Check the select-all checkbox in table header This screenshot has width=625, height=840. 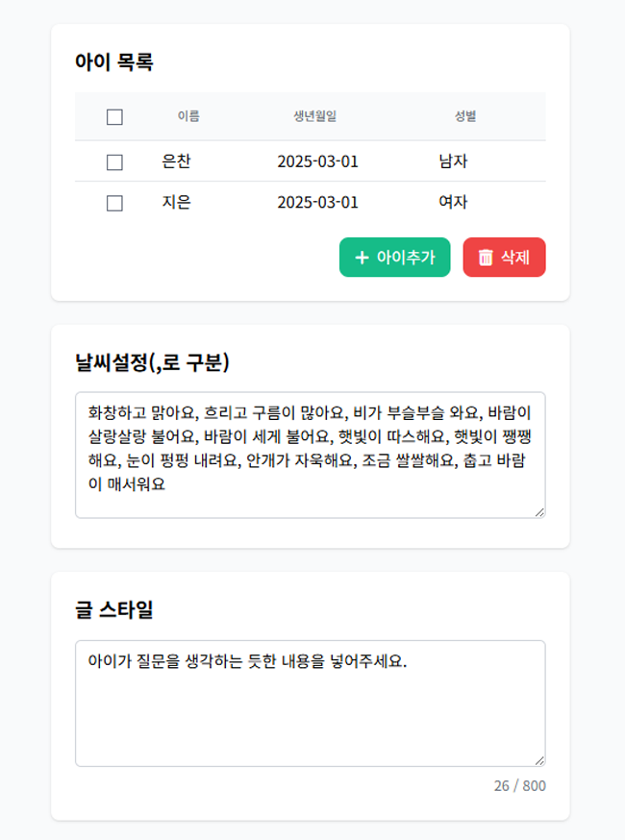pyautogui.click(x=114, y=117)
